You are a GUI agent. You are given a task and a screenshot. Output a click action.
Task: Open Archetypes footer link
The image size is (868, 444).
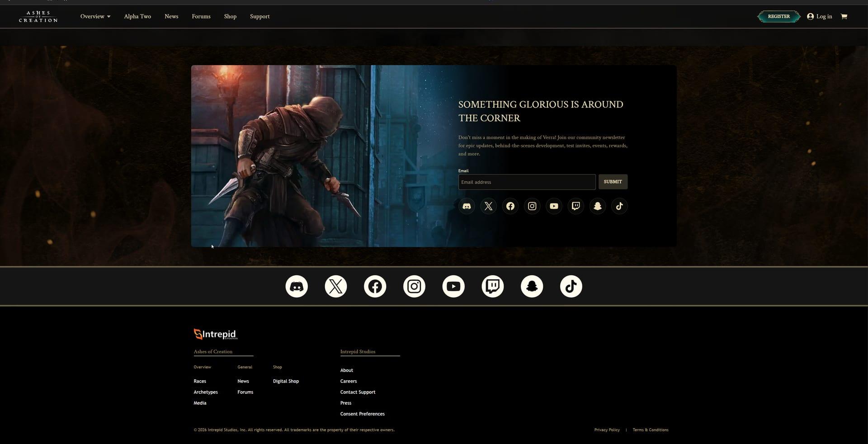206,392
